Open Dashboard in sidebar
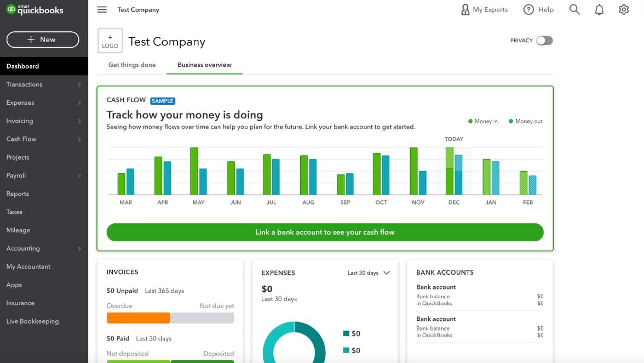644x363 pixels. [44, 66]
